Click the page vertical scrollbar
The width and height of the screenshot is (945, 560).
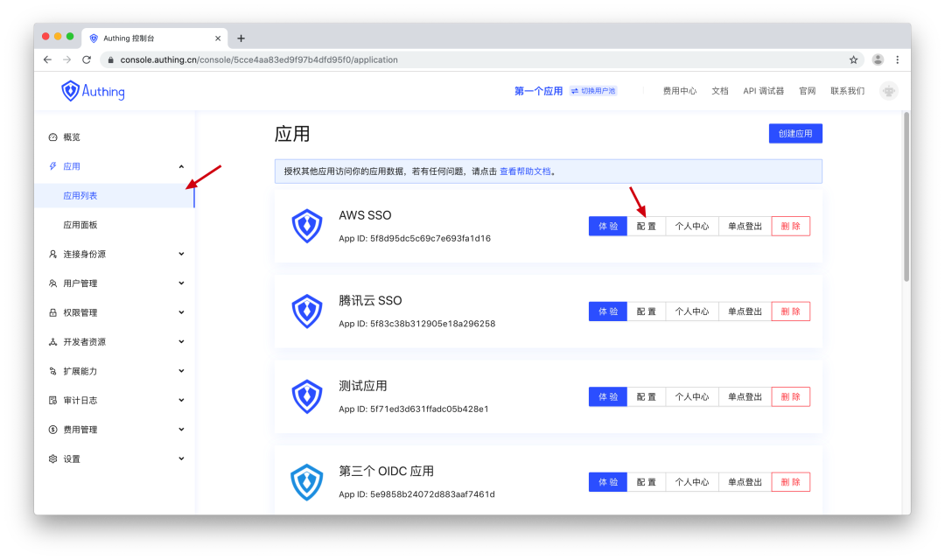pos(906,197)
